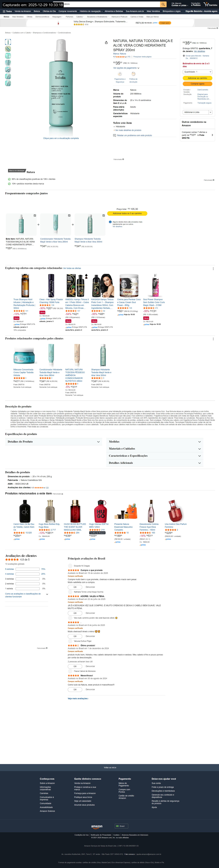The width and height of the screenshot is (219, 868).
Task: Click the orange search magnifier icon
Action: [x=163, y=4]
